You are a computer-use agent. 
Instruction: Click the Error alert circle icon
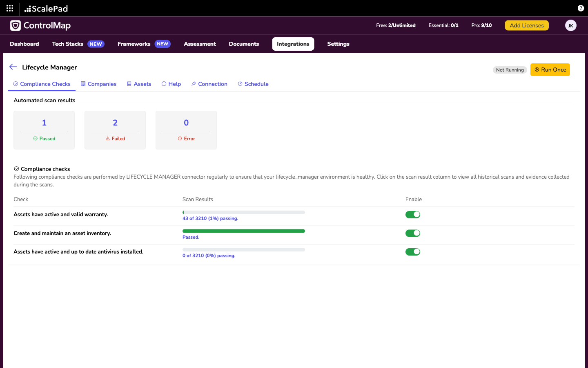coord(180,139)
